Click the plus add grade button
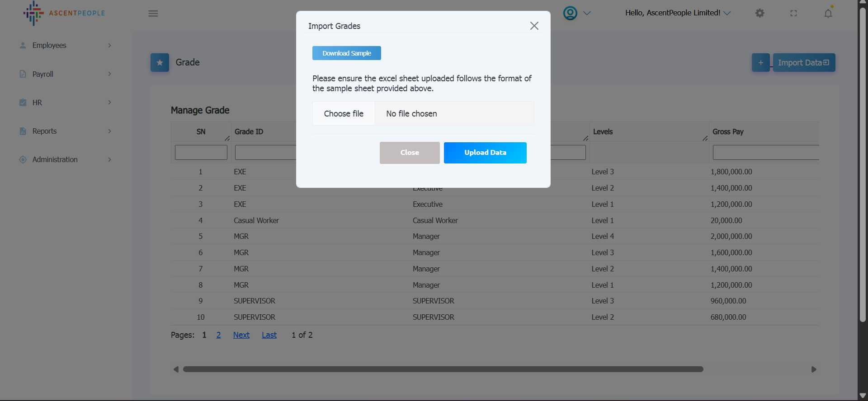The image size is (868, 401). pyautogui.click(x=760, y=63)
